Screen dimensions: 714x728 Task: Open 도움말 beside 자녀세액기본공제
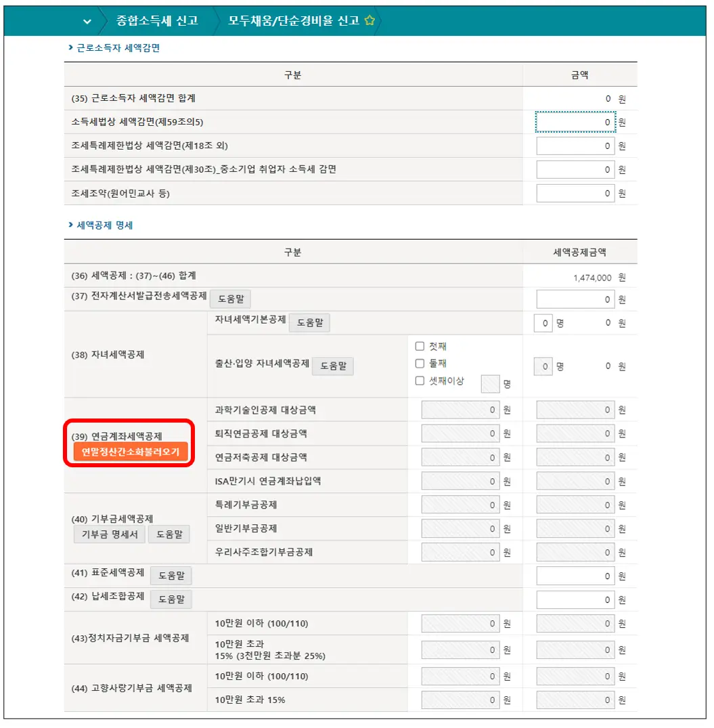[309, 322]
